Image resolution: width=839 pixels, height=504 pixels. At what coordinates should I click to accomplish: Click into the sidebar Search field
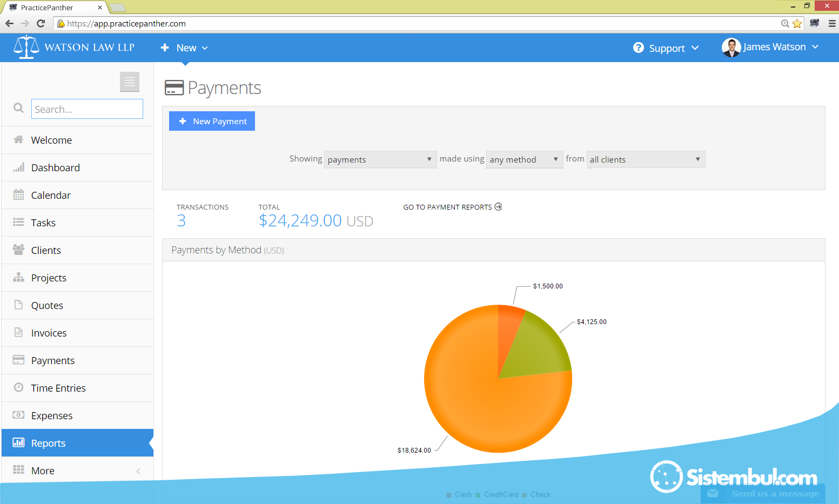coord(87,109)
